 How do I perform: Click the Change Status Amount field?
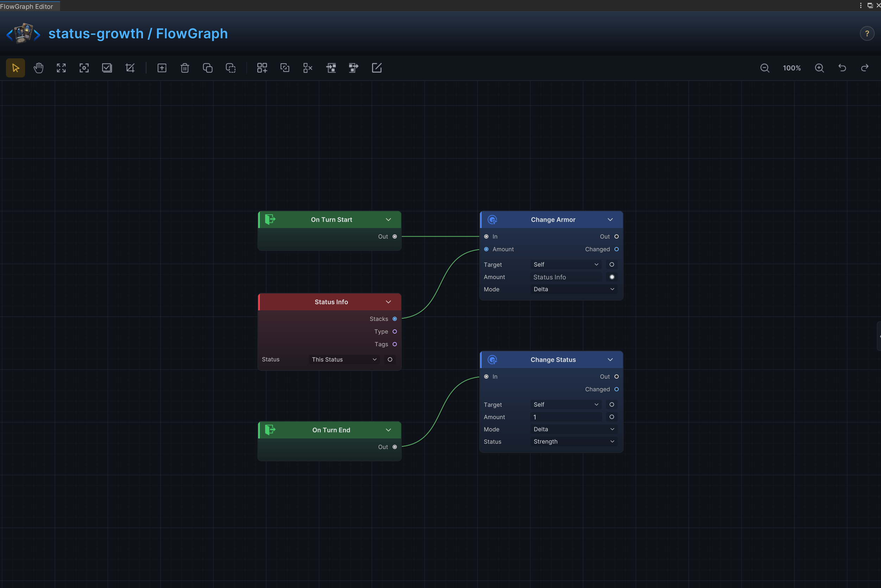(x=566, y=417)
